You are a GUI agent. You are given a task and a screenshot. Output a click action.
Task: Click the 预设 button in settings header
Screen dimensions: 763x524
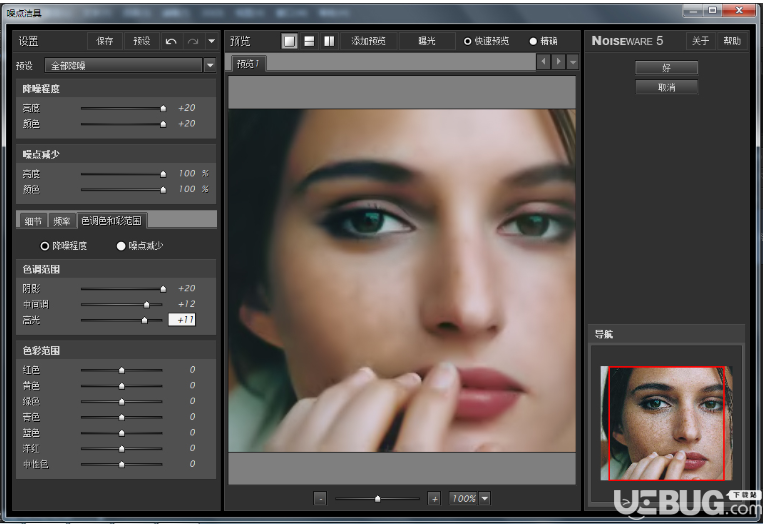click(x=142, y=41)
